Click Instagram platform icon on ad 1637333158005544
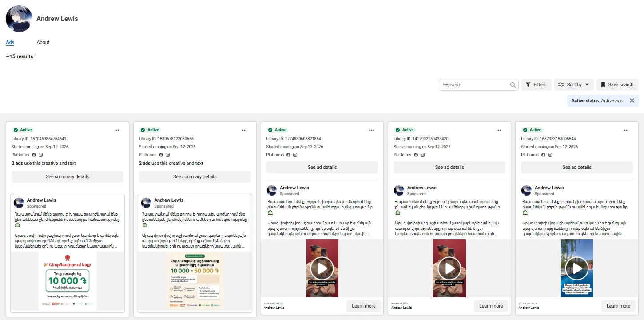Image resolution: width=644 pixels, height=320 pixels. (550, 155)
